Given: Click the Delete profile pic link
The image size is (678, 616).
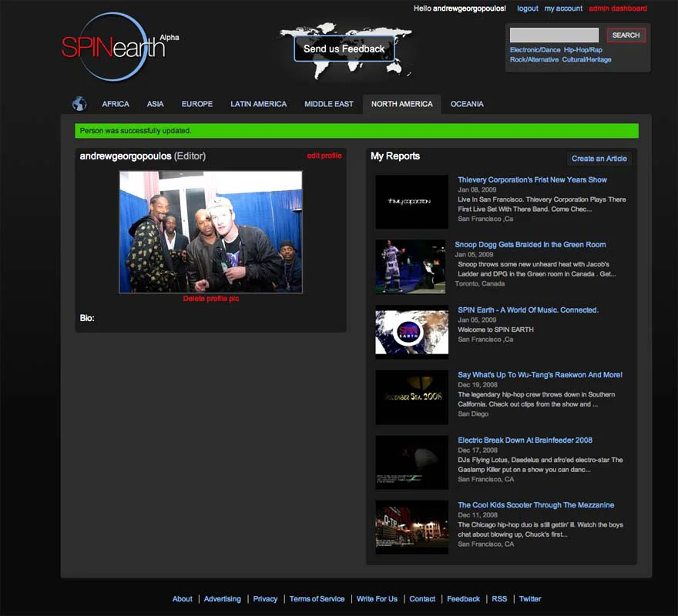Looking at the screenshot, I should (x=211, y=299).
